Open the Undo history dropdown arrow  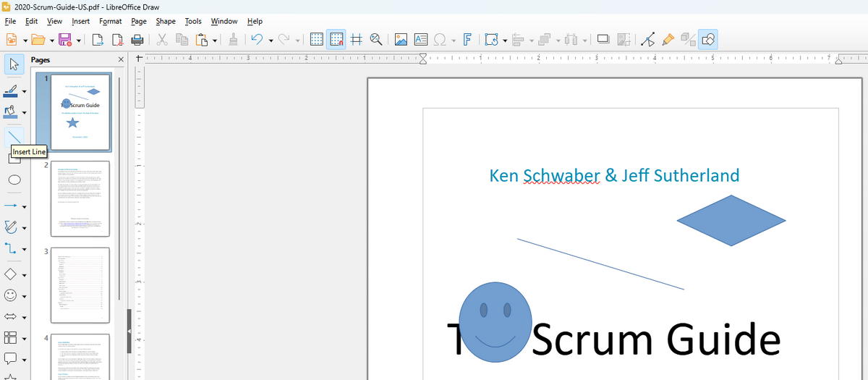(270, 40)
